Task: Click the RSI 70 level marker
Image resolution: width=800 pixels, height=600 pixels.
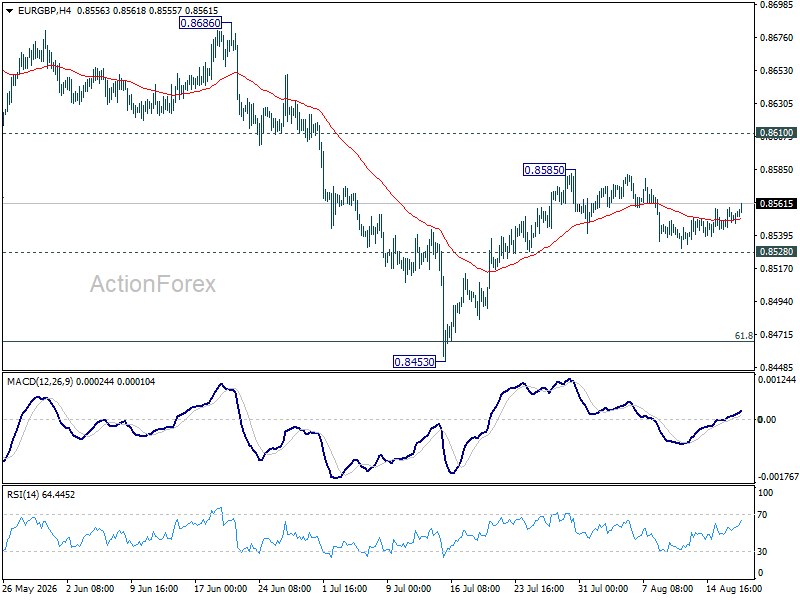Action: click(762, 515)
